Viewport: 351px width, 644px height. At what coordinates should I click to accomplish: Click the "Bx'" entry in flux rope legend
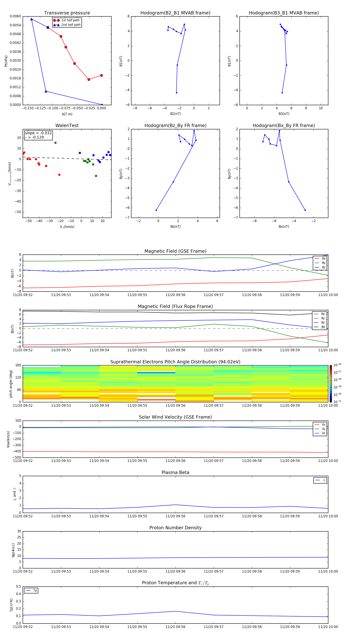click(320, 314)
